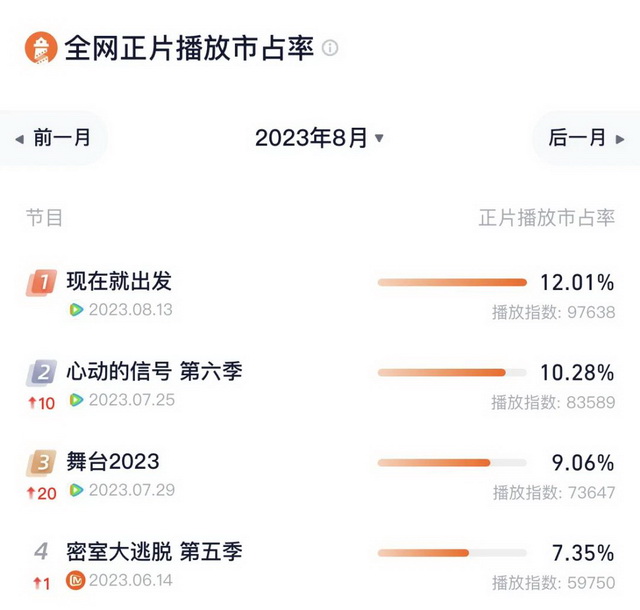
Task: Click the info icon beside 全网正片播放市占率
Action: coord(330,48)
